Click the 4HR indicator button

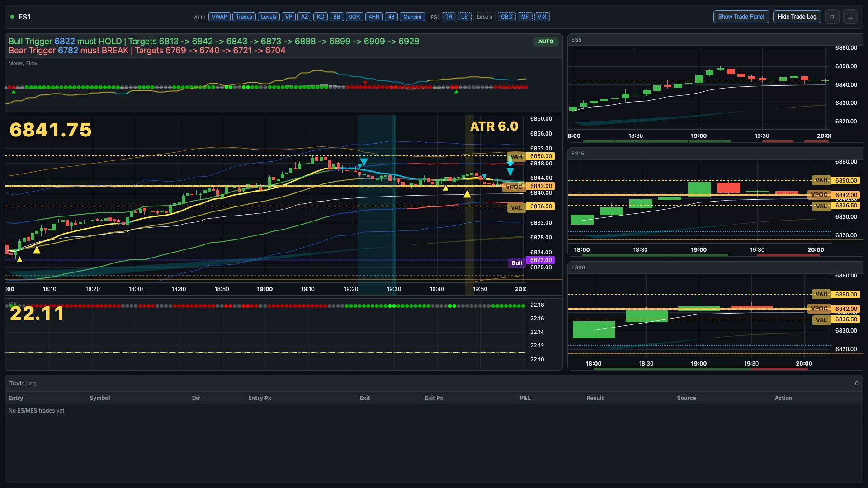pyautogui.click(x=374, y=16)
